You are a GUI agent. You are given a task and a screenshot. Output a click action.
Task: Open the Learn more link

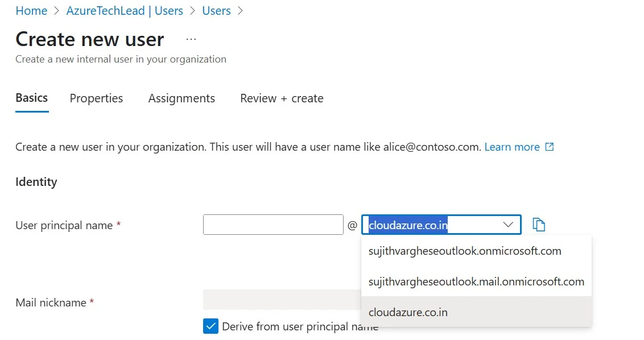(x=511, y=147)
